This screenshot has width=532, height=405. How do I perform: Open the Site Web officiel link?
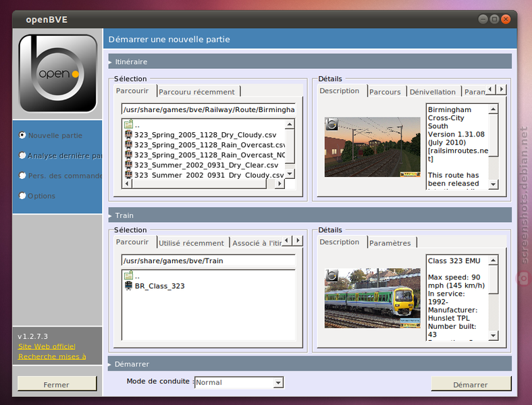coord(47,346)
